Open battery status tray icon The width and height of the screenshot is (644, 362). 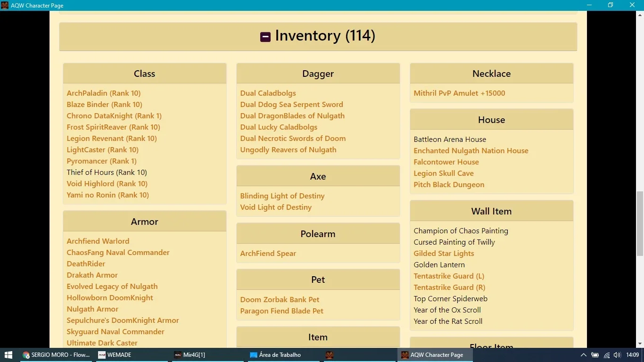(x=595, y=355)
